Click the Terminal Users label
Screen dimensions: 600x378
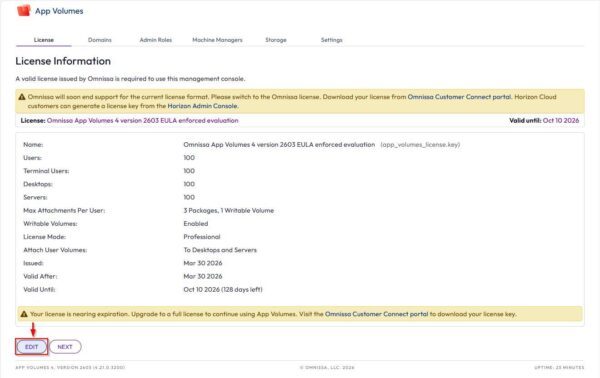click(x=46, y=171)
